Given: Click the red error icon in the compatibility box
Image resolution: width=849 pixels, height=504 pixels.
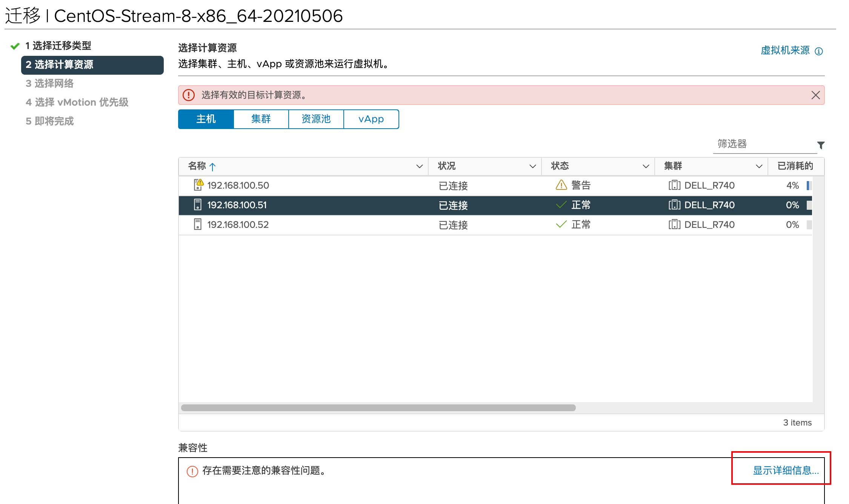Looking at the screenshot, I should pyautogui.click(x=192, y=471).
